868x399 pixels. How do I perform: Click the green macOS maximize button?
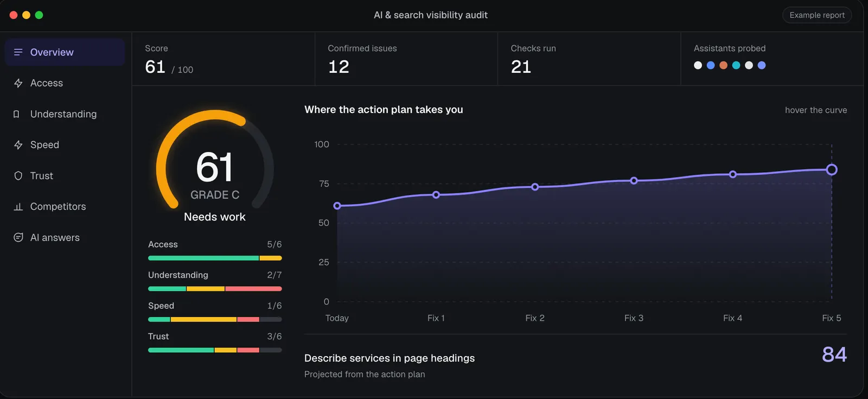click(39, 15)
